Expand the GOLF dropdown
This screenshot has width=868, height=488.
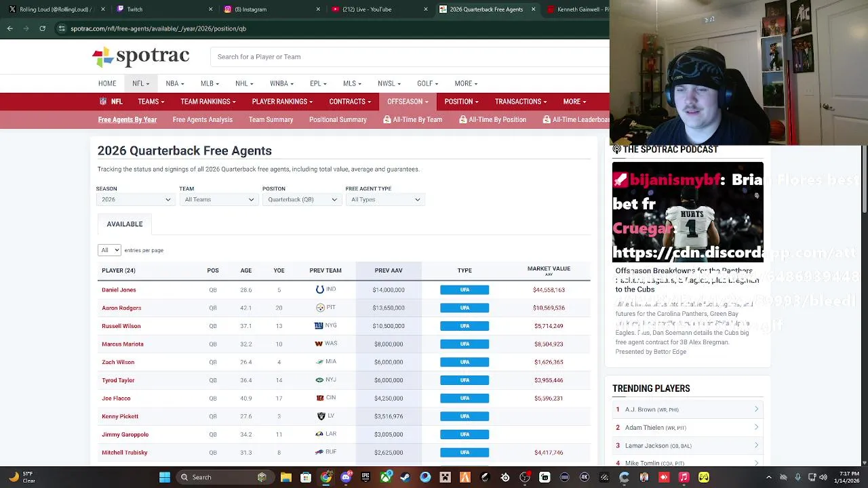coord(428,83)
